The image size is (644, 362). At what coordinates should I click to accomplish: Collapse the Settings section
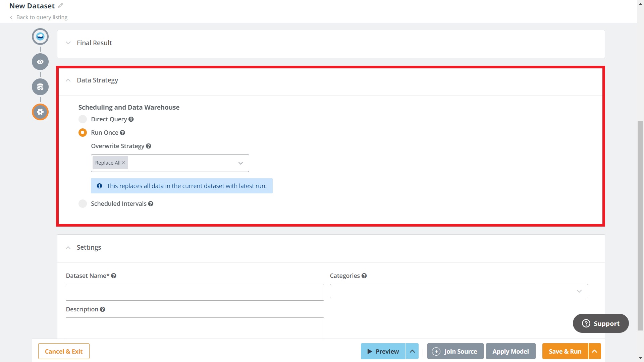[x=68, y=247]
